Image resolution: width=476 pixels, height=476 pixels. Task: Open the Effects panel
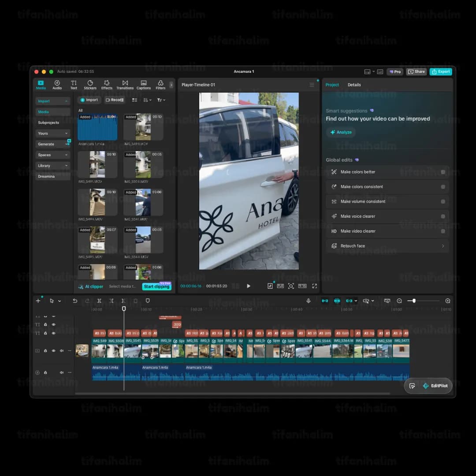click(x=107, y=85)
